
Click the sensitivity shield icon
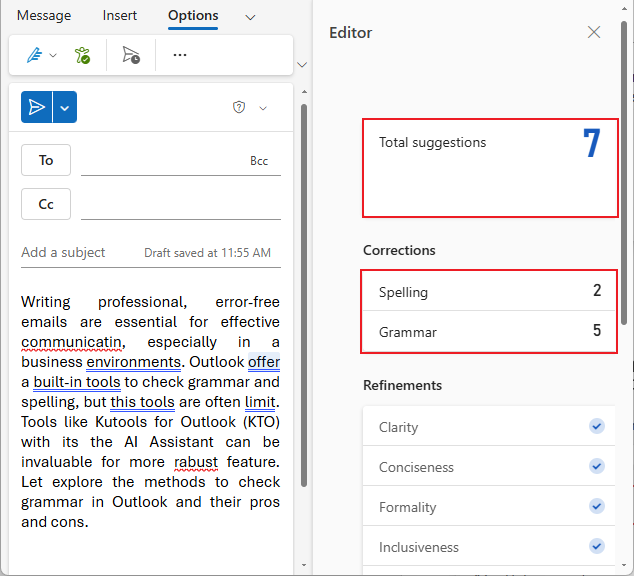(239, 108)
